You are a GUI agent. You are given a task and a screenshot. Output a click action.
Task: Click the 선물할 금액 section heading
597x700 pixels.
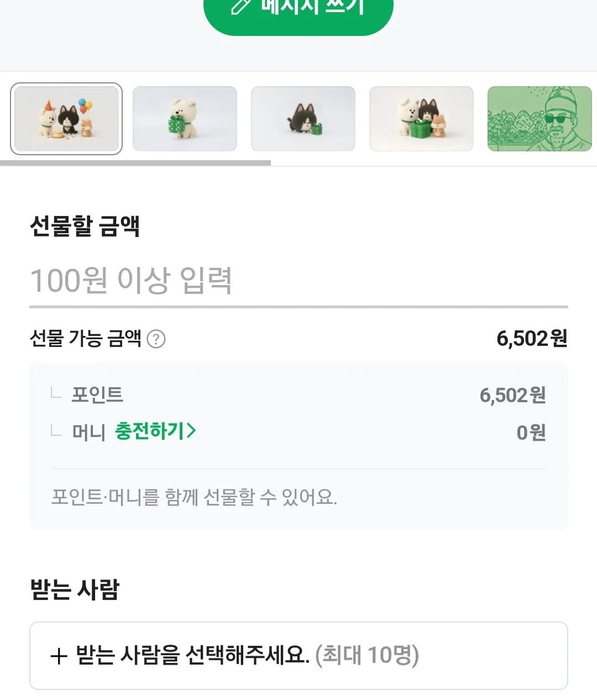[85, 226]
